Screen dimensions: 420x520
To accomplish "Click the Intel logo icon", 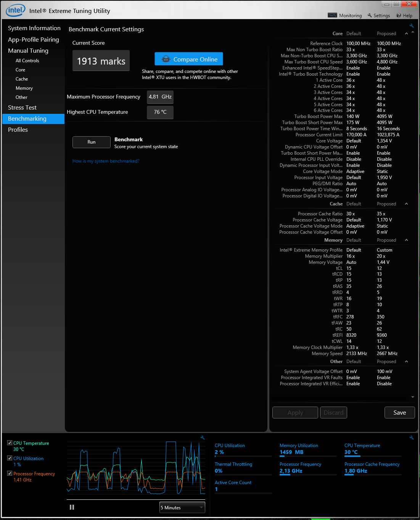I will 15,10.
